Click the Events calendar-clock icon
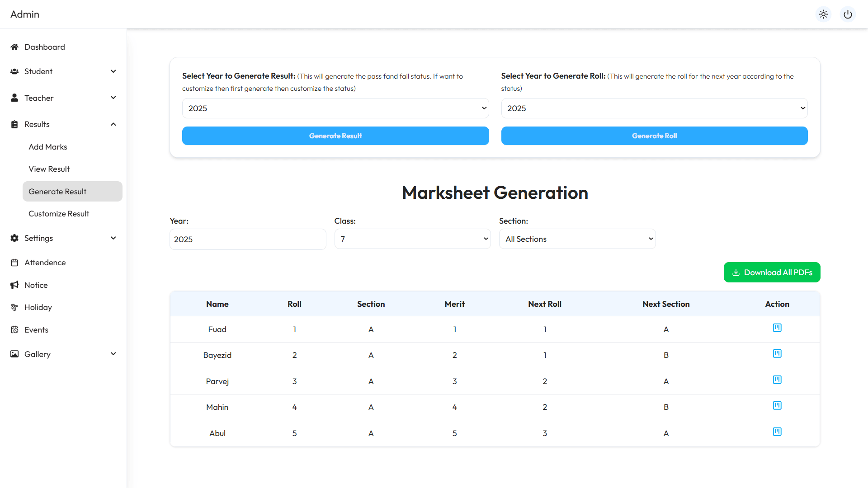 [14, 330]
